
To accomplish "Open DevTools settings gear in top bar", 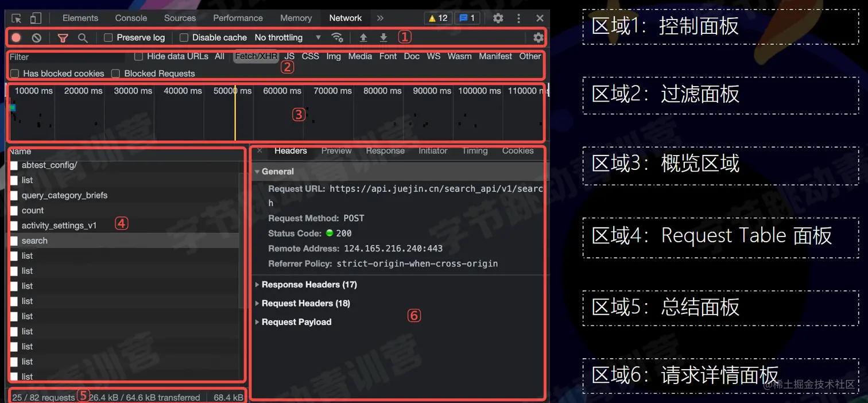I will pos(498,18).
